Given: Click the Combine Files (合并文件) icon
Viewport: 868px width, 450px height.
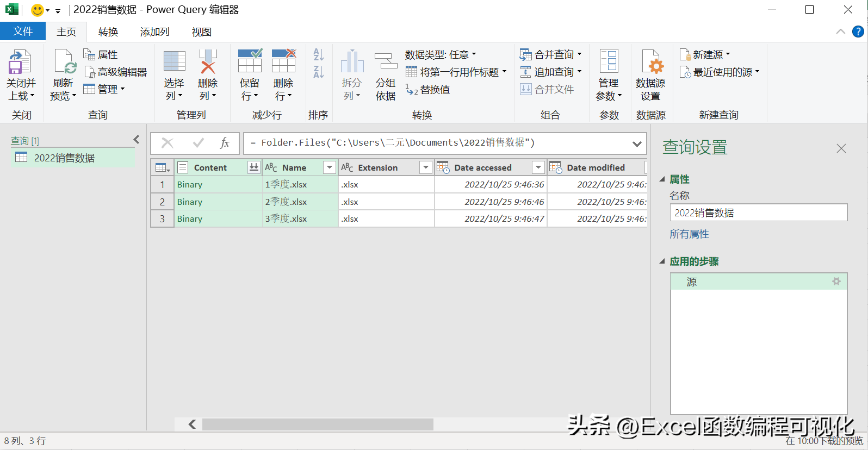Looking at the screenshot, I should tap(525, 89).
